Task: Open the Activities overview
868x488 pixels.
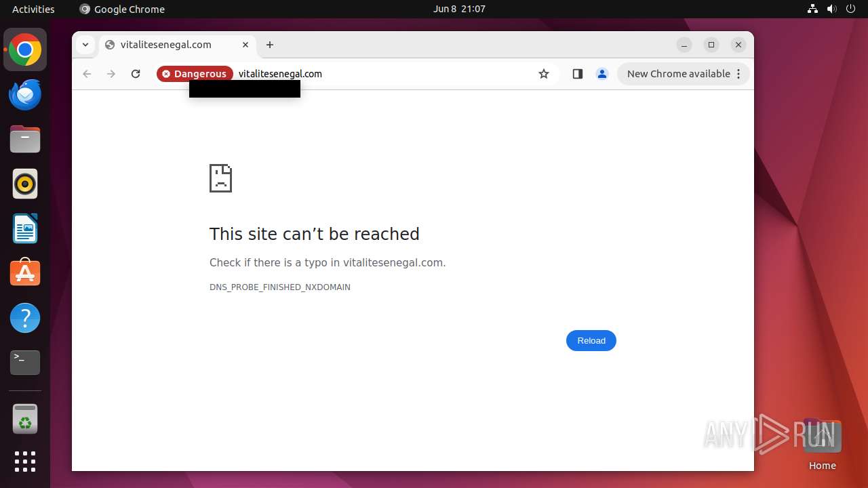Action: coord(33,9)
